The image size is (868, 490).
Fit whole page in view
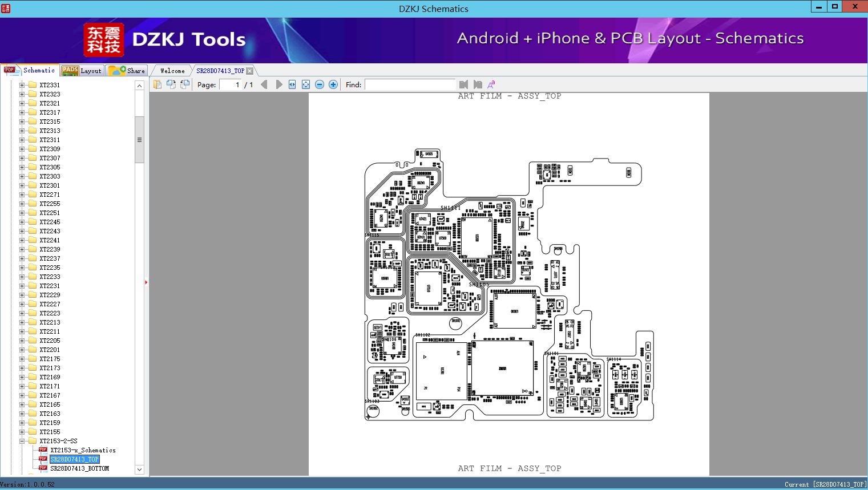pyautogui.click(x=306, y=84)
